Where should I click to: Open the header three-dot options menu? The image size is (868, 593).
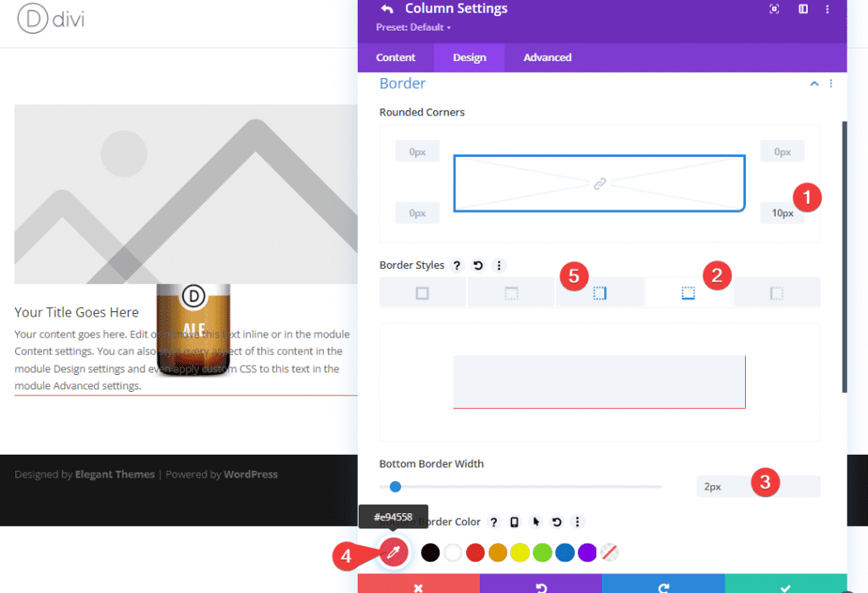click(827, 8)
